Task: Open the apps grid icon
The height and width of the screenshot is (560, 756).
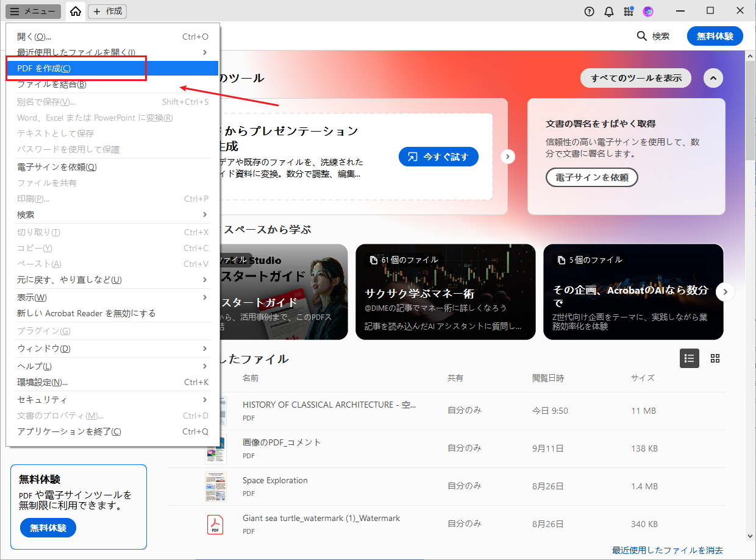Action: [628, 11]
